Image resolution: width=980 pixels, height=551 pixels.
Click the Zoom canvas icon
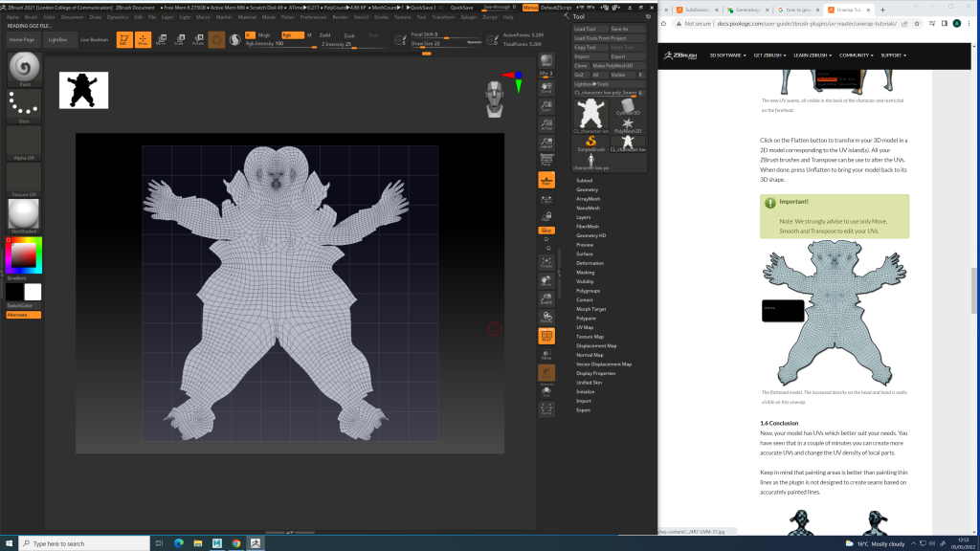click(546, 106)
